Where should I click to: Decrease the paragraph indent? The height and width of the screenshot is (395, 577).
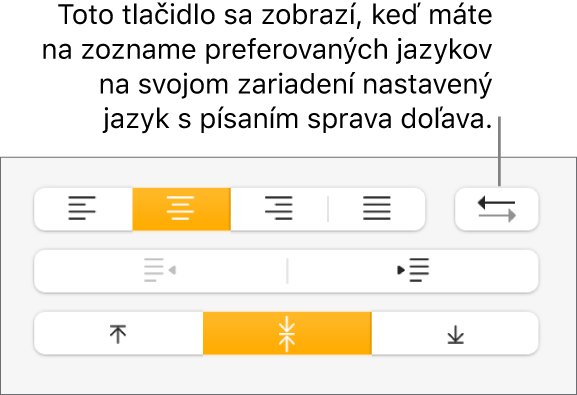[160, 271]
